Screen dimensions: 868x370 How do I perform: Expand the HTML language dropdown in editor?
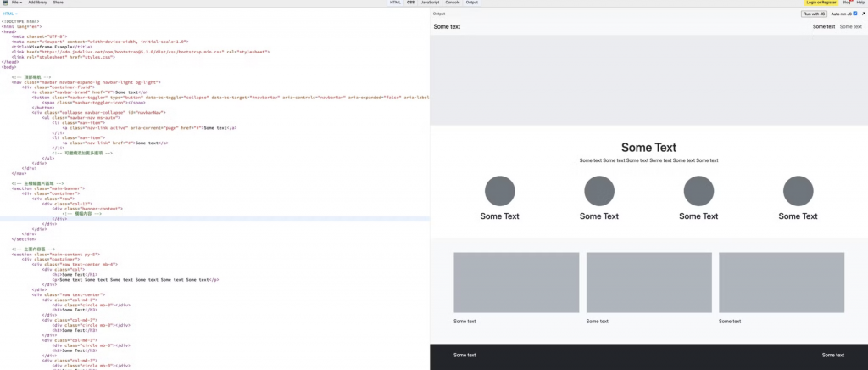[10, 14]
